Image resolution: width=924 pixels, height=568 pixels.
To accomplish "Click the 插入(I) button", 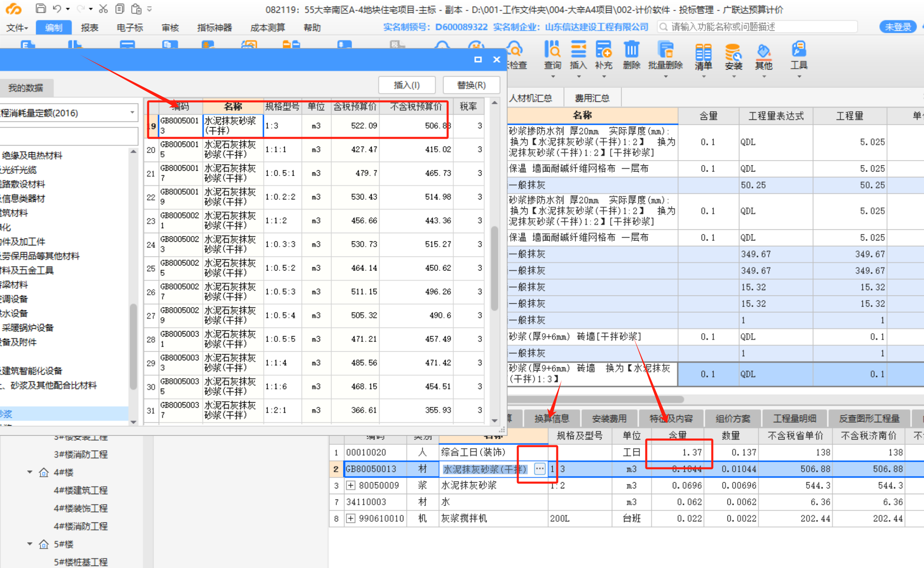I will pyautogui.click(x=407, y=85).
